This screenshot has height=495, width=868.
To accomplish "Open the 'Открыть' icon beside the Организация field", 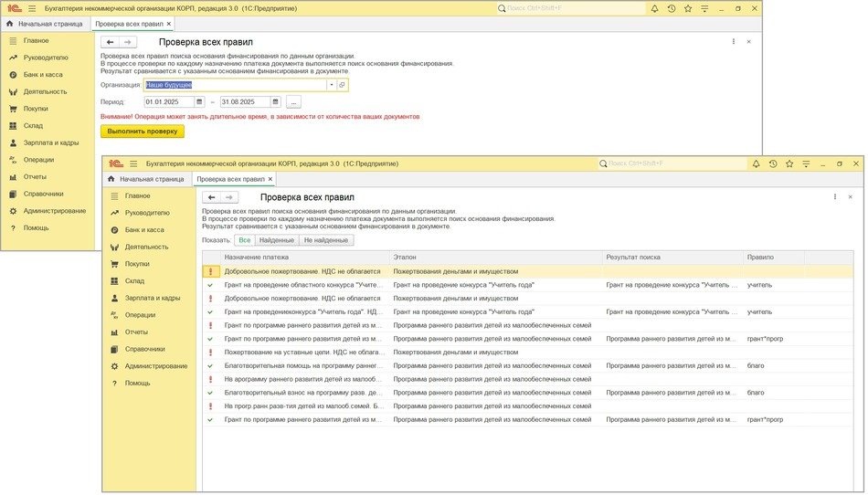I will click(x=343, y=85).
